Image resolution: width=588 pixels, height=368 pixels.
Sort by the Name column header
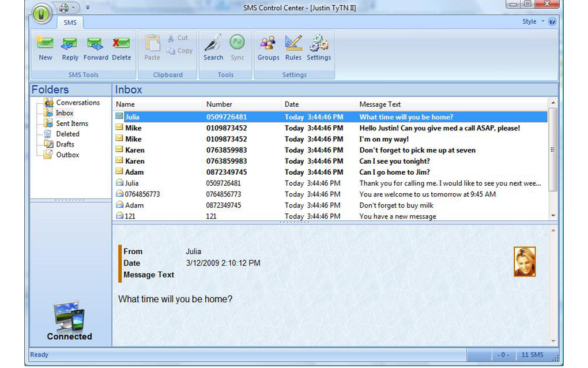click(x=157, y=104)
